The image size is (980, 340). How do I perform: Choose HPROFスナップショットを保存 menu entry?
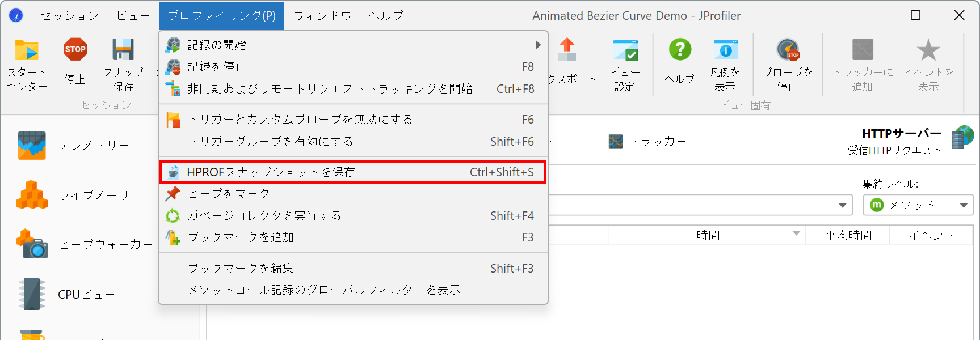353,172
